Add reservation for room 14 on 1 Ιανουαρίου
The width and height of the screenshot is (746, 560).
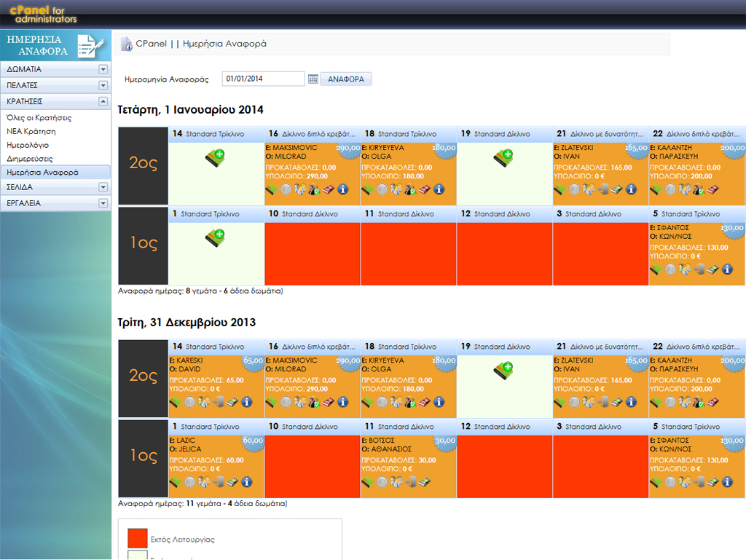coord(215,155)
